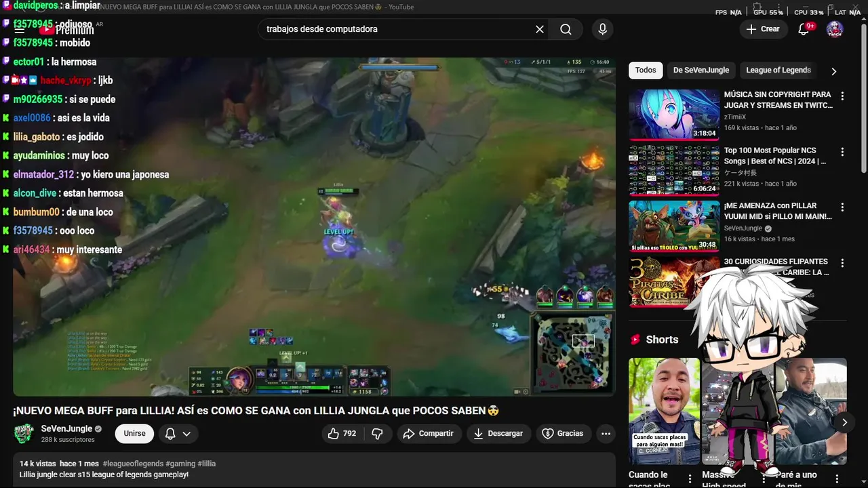The height and width of the screenshot is (488, 868).
Task: Expand the notification bell dropdown for SeVenJungle
Action: pyautogui.click(x=178, y=434)
